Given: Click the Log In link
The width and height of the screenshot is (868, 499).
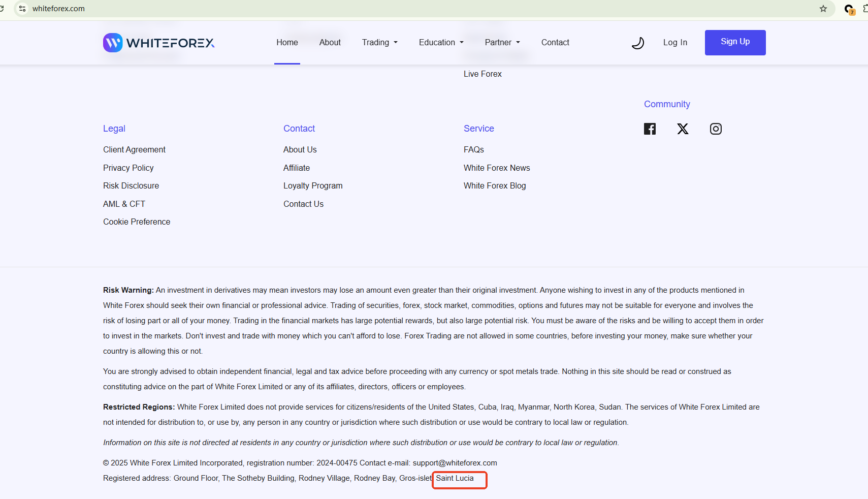Looking at the screenshot, I should tap(675, 43).
